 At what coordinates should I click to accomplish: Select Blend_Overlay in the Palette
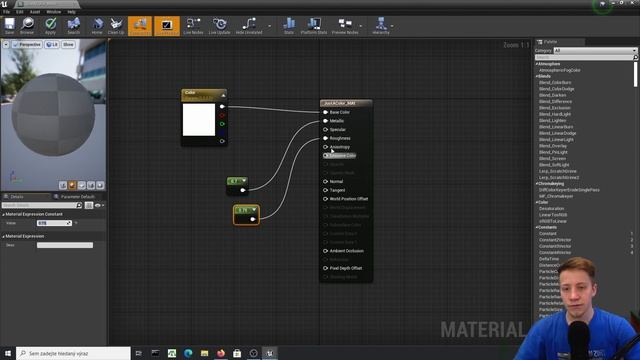553,146
